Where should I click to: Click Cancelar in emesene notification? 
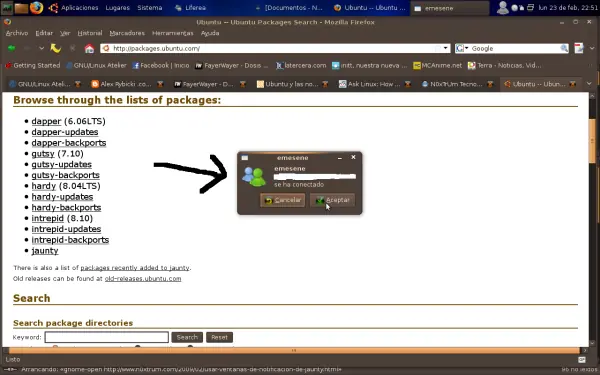282,200
